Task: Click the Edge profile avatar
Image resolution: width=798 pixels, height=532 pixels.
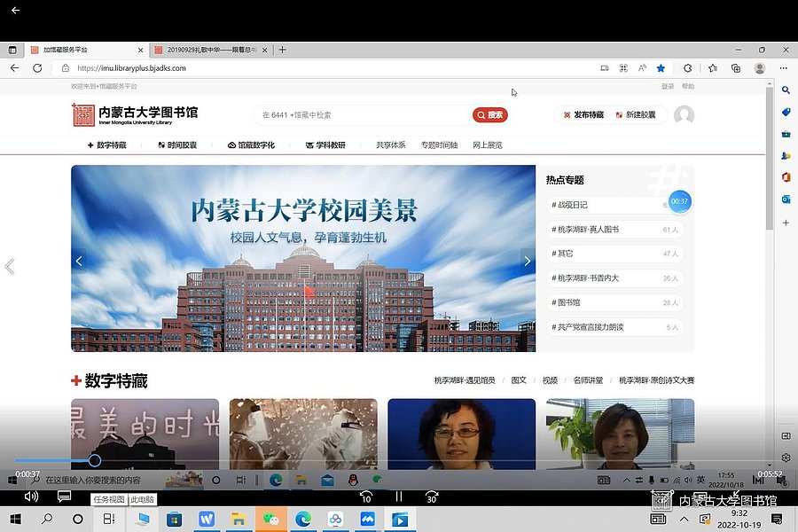Action: [x=760, y=68]
